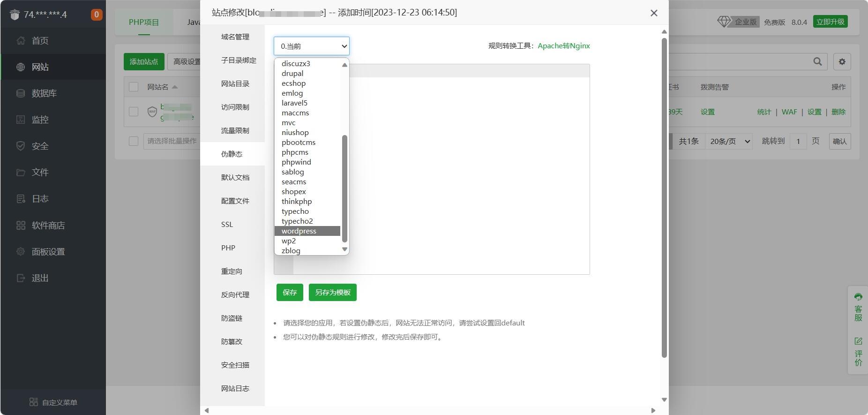Choose typecho2 in the template list
The image size is (868, 415).
(307, 221)
